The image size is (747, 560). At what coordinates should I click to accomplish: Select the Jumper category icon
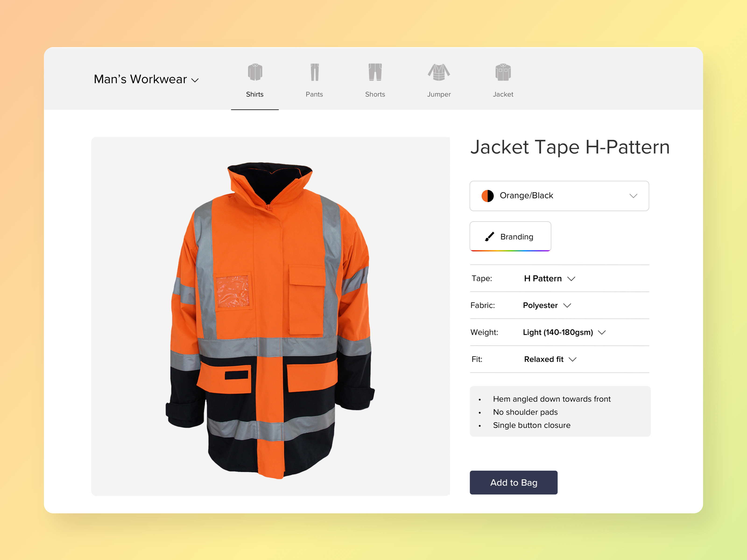coord(439,72)
